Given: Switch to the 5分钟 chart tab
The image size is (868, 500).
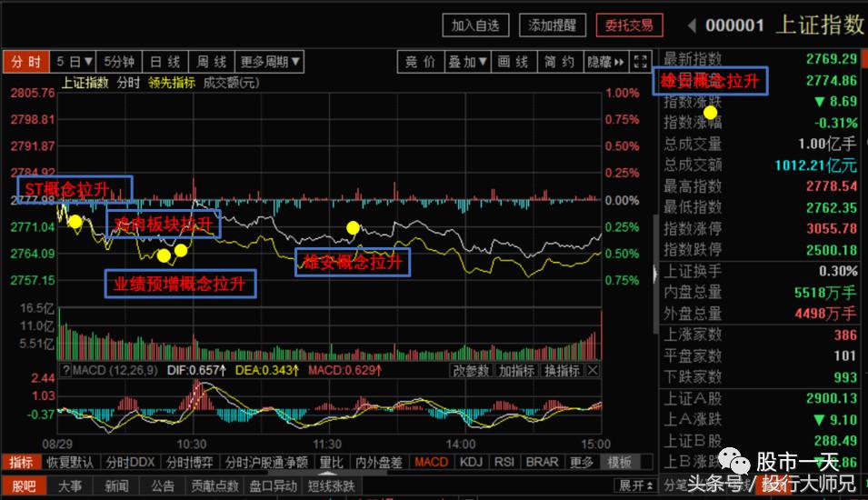Looking at the screenshot, I should click(x=120, y=62).
